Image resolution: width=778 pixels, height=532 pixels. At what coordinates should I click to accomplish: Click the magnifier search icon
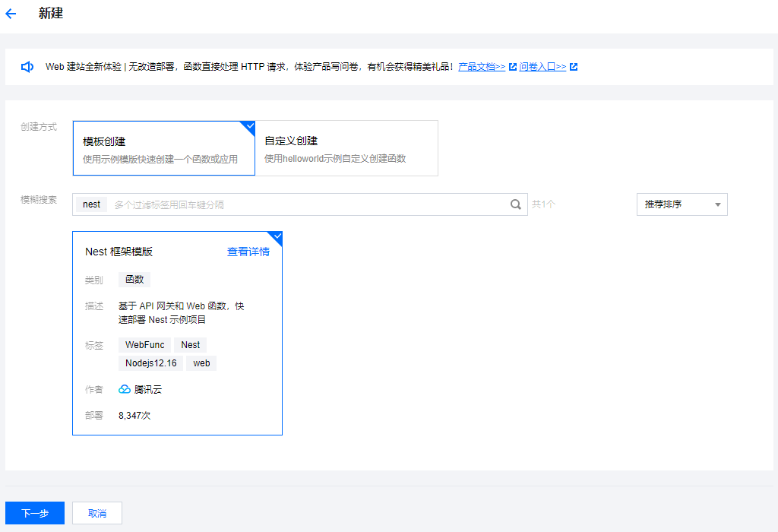(x=516, y=204)
